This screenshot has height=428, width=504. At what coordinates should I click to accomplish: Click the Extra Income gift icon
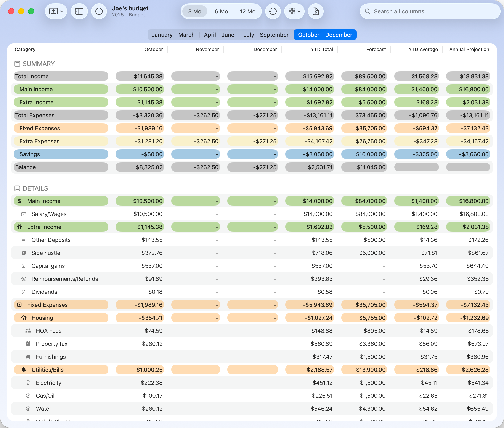pos(20,227)
